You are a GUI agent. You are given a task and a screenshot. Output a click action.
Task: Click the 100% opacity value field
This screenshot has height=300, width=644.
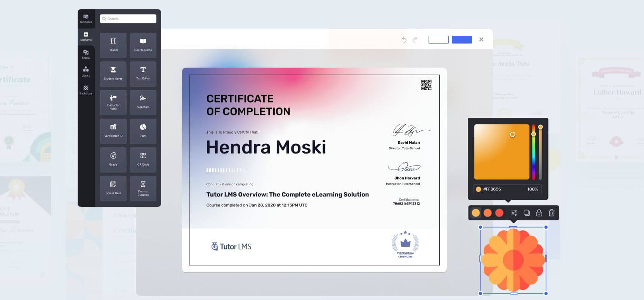pos(533,189)
